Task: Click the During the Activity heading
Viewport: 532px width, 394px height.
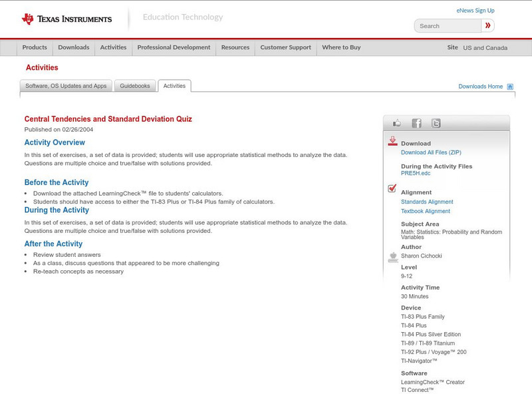Action: pos(57,210)
